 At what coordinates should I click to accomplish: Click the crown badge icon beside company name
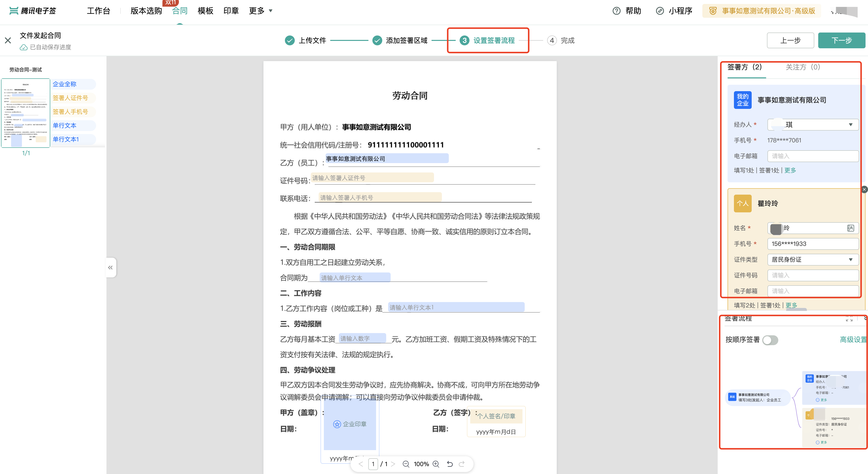713,11
